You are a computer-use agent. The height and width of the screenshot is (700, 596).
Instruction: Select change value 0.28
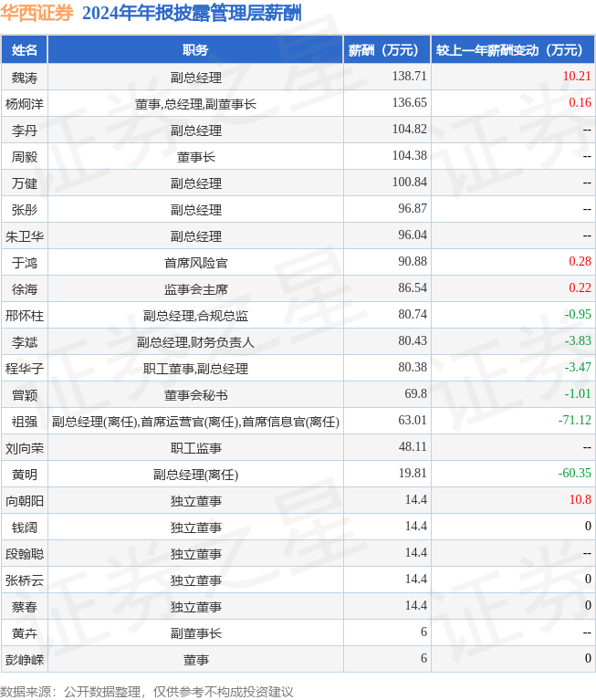click(580, 261)
